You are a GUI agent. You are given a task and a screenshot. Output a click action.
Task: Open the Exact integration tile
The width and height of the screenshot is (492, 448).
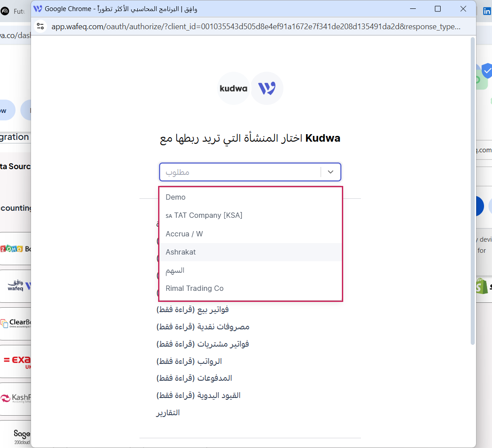[x=17, y=361]
